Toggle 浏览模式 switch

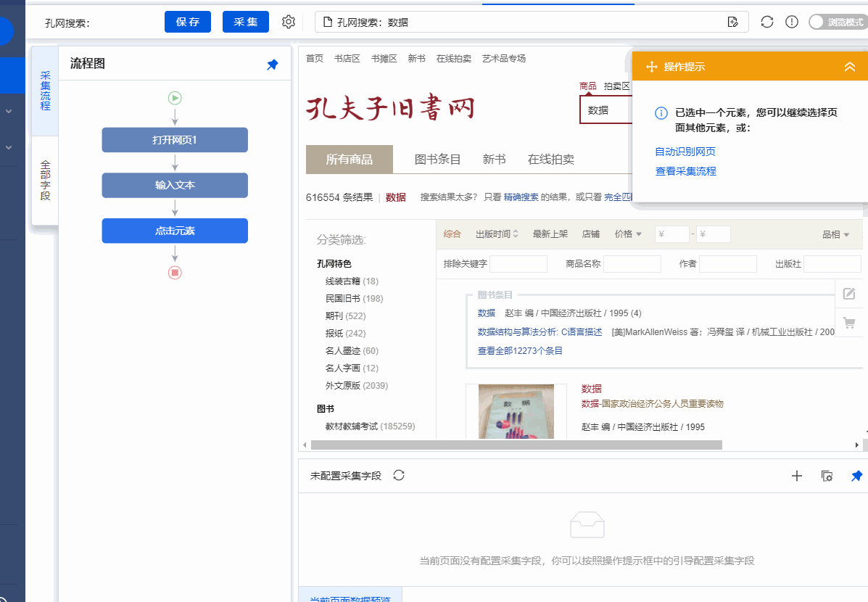pos(837,22)
